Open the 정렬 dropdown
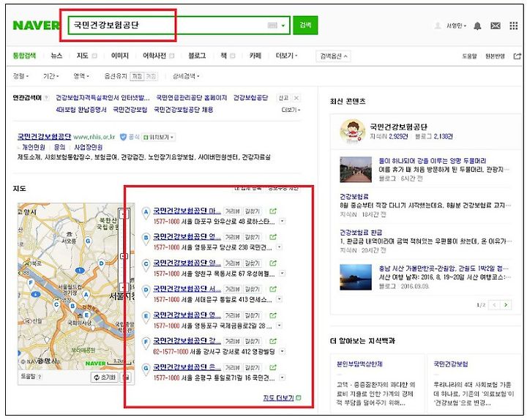Screen dimensions: 527x420 tap(20, 76)
